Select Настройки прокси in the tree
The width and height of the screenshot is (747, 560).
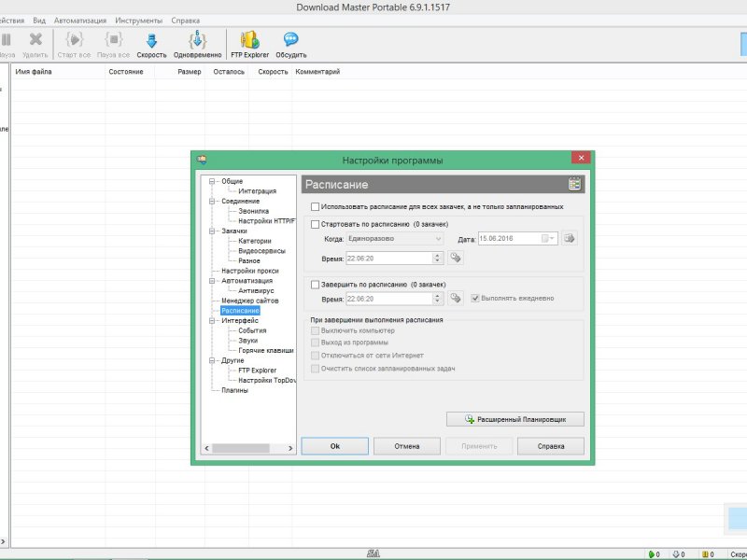[249, 271]
